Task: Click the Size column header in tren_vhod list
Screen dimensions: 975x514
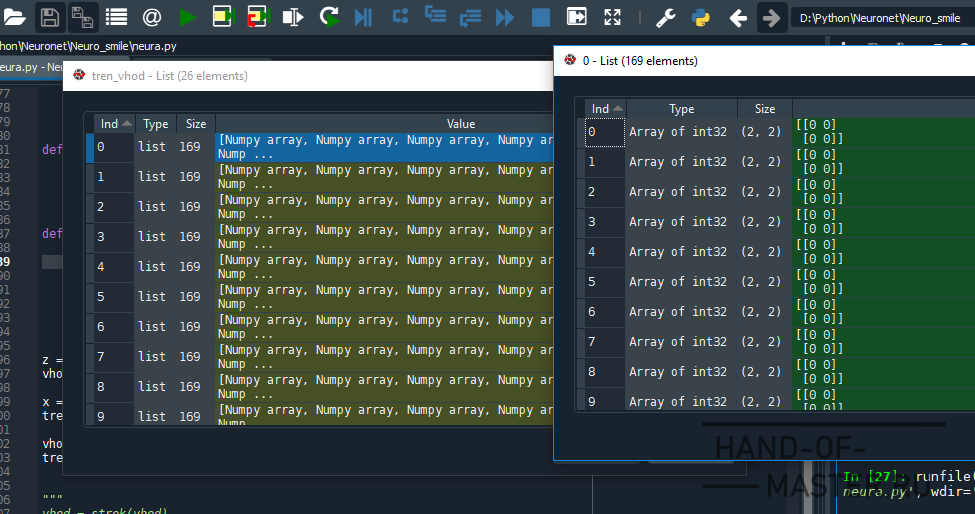Action: pos(196,124)
